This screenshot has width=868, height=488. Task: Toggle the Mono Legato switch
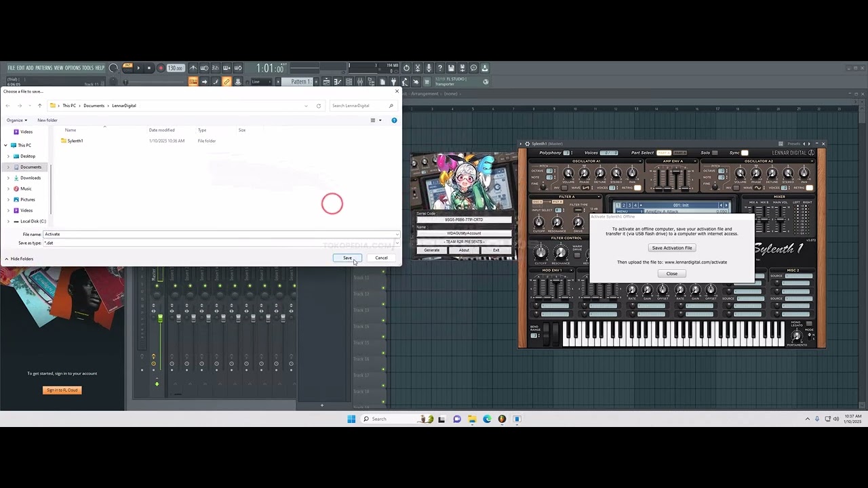coord(809,323)
